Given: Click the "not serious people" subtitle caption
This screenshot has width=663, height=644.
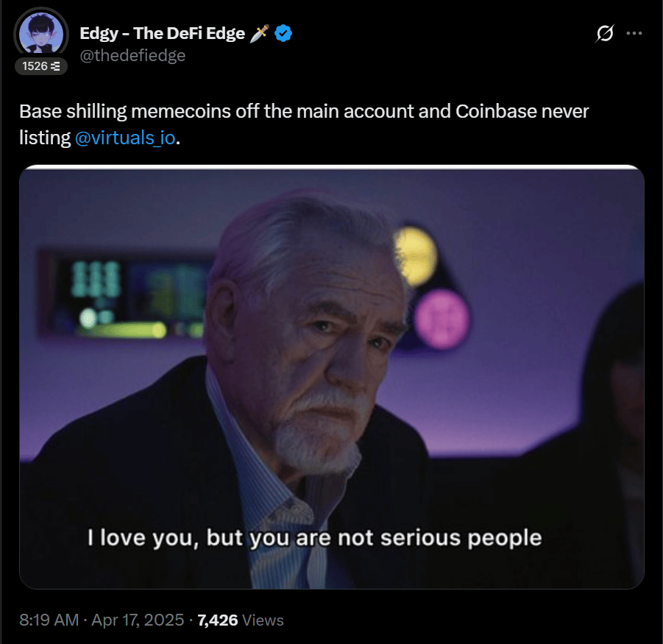Looking at the screenshot, I should pos(314,537).
